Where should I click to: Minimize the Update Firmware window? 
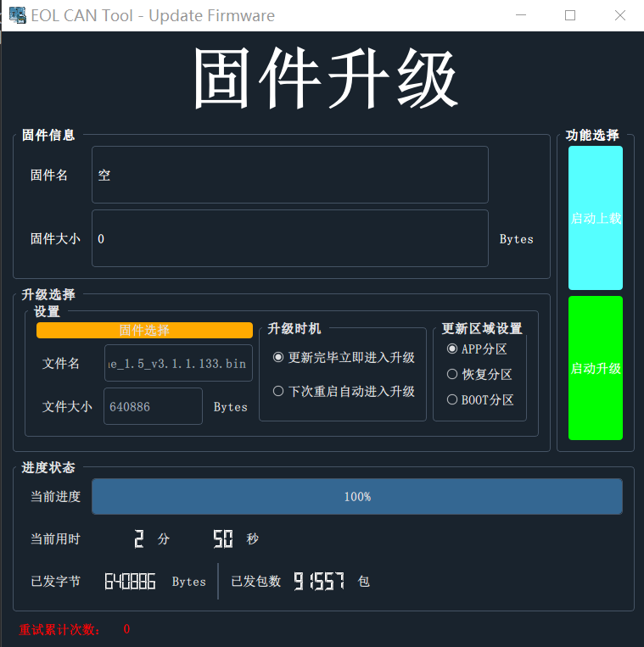click(x=521, y=15)
